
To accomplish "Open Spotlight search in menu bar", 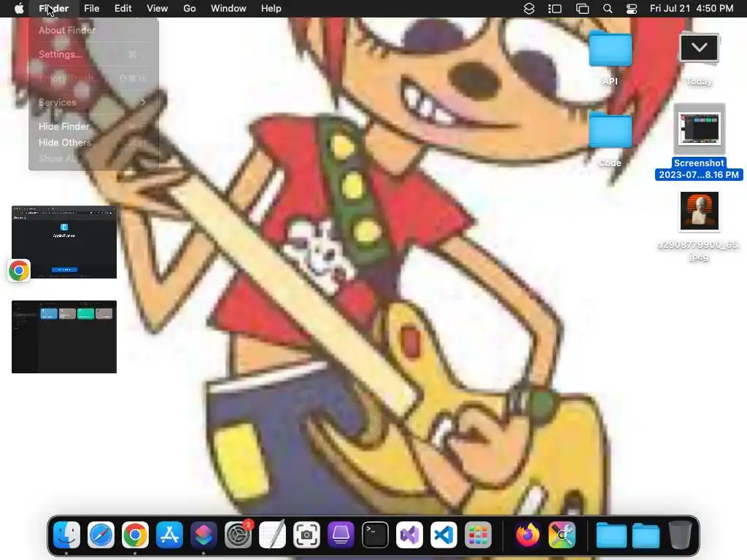I will click(x=608, y=9).
